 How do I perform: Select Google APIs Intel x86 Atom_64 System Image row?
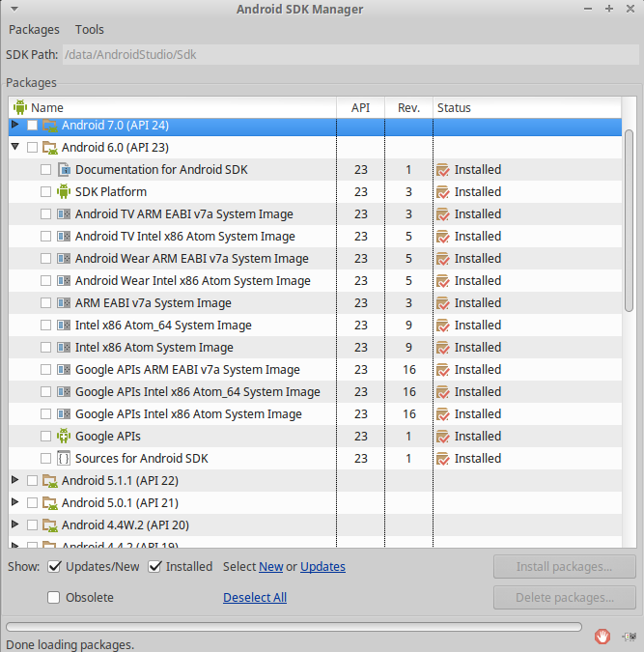pos(315,392)
